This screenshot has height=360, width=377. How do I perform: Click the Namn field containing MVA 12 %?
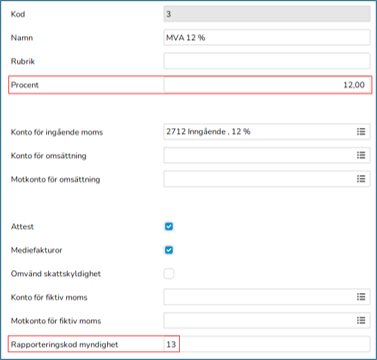pyautogui.click(x=267, y=38)
